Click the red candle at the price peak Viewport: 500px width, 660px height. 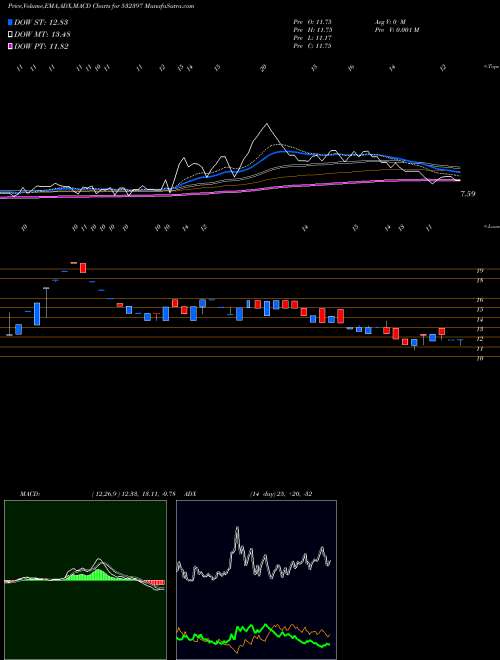click(83, 268)
